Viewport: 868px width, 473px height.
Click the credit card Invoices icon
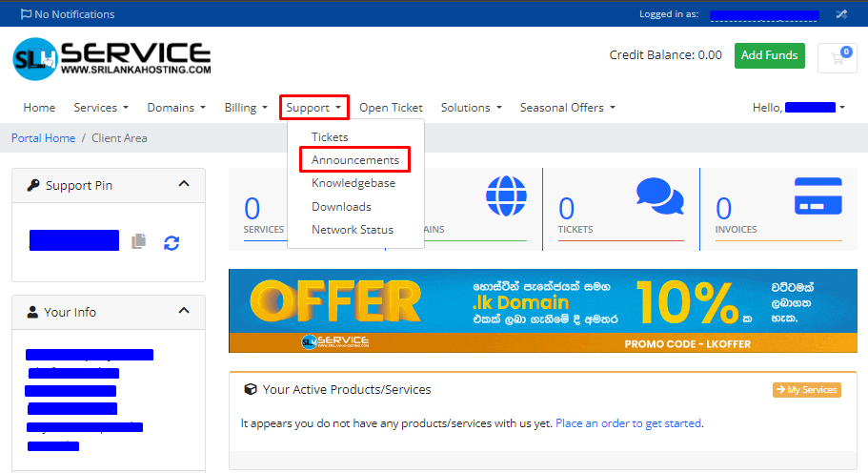(818, 196)
